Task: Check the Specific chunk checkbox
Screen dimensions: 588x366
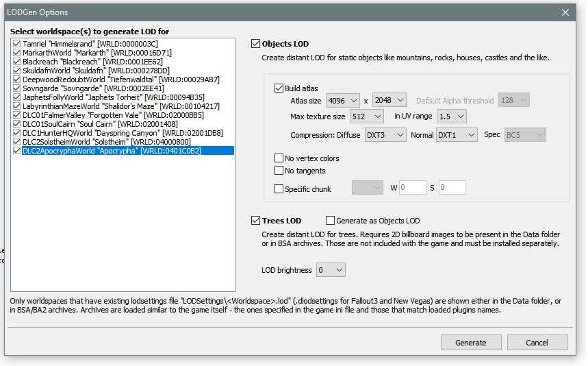Action: (x=279, y=188)
